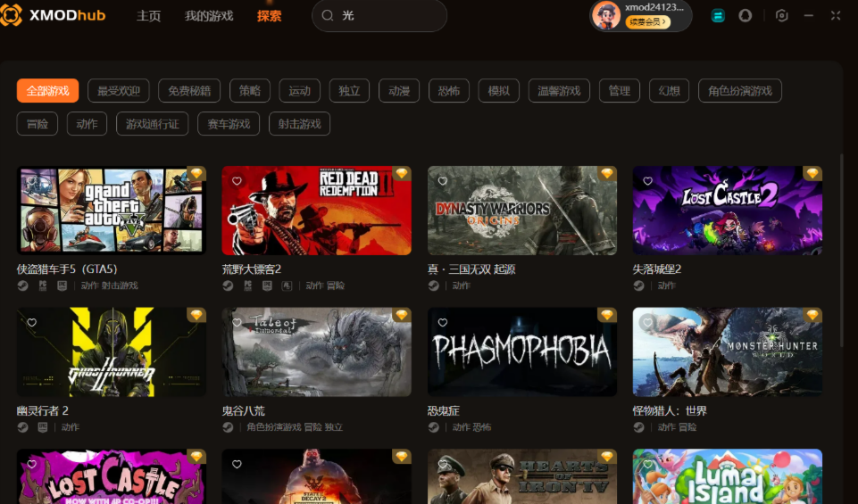
Task: Go to the 主页 tab
Action: tap(148, 16)
